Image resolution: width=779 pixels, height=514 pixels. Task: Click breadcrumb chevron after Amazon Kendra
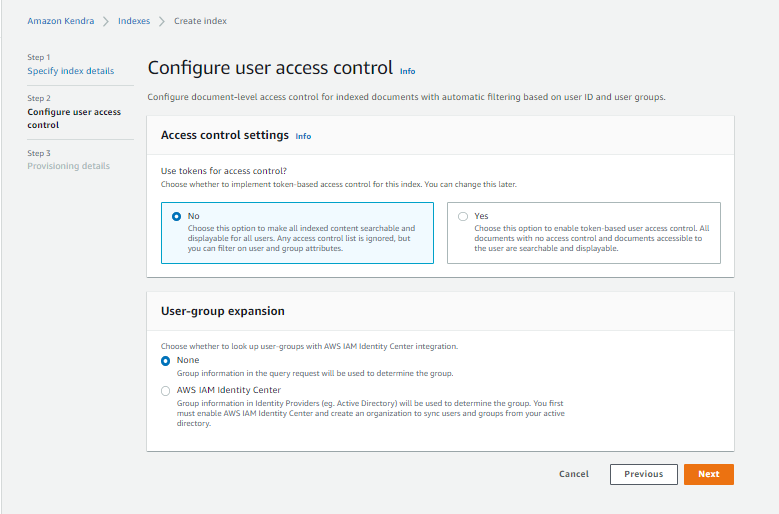(105, 21)
